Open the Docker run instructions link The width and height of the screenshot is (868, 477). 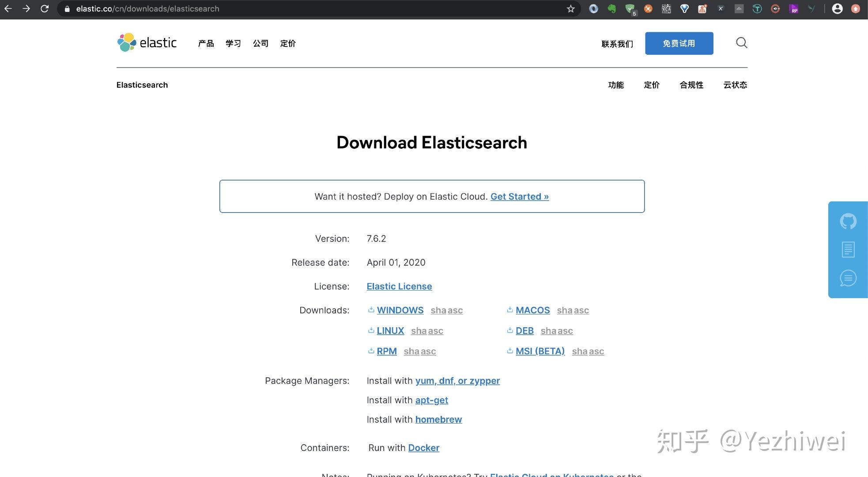[423, 447]
